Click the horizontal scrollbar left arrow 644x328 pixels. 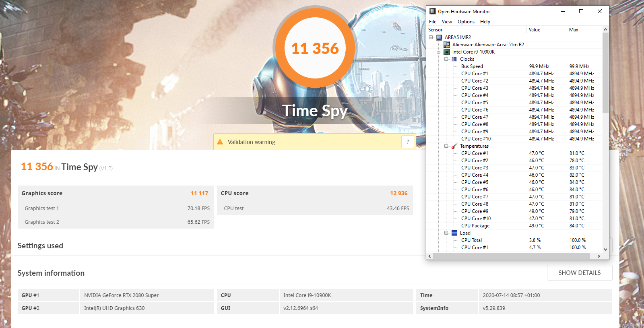tap(430, 256)
